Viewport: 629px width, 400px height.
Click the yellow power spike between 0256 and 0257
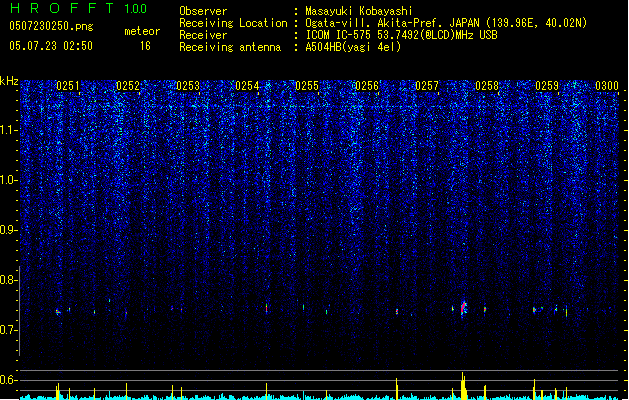[397, 388]
